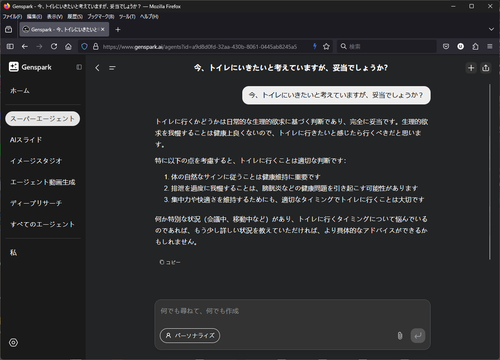Viewport: 500px width, 360px height.
Task: Bookmark this page with star icon
Action: point(326,47)
